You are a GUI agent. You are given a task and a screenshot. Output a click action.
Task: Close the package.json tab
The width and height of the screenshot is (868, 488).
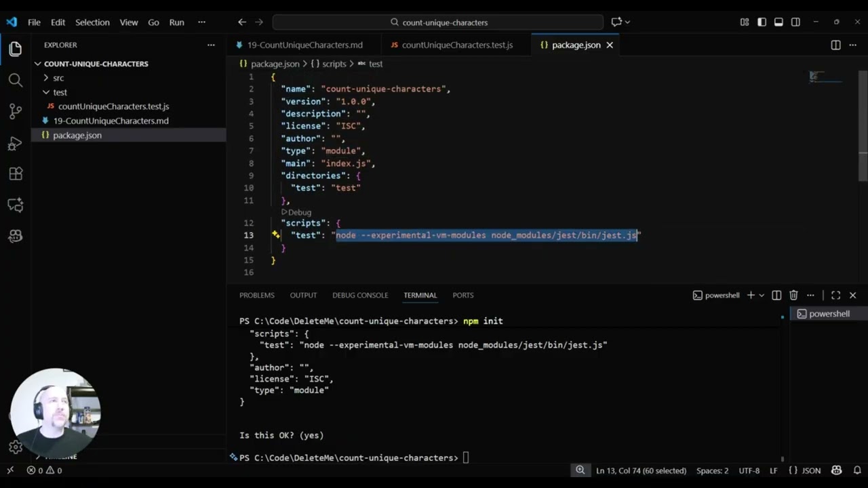pyautogui.click(x=610, y=45)
